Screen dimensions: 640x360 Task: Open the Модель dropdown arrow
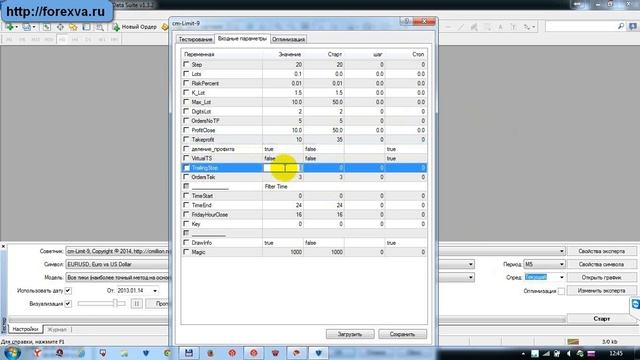[471, 278]
